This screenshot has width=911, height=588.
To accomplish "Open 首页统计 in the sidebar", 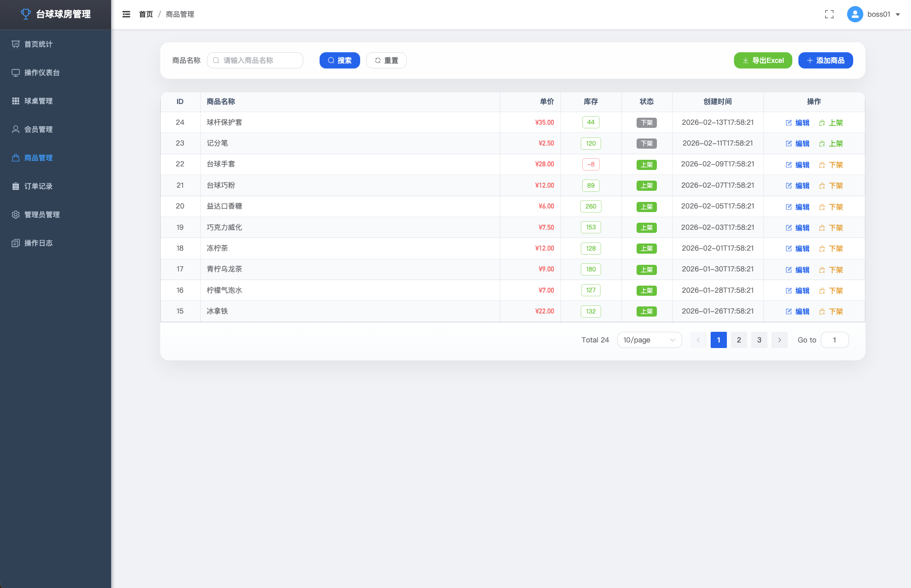I will 55,44.
